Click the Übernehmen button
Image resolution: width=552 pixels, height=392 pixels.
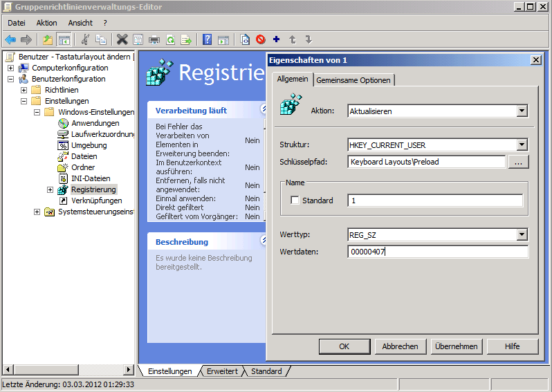click(x=457, y=346)
